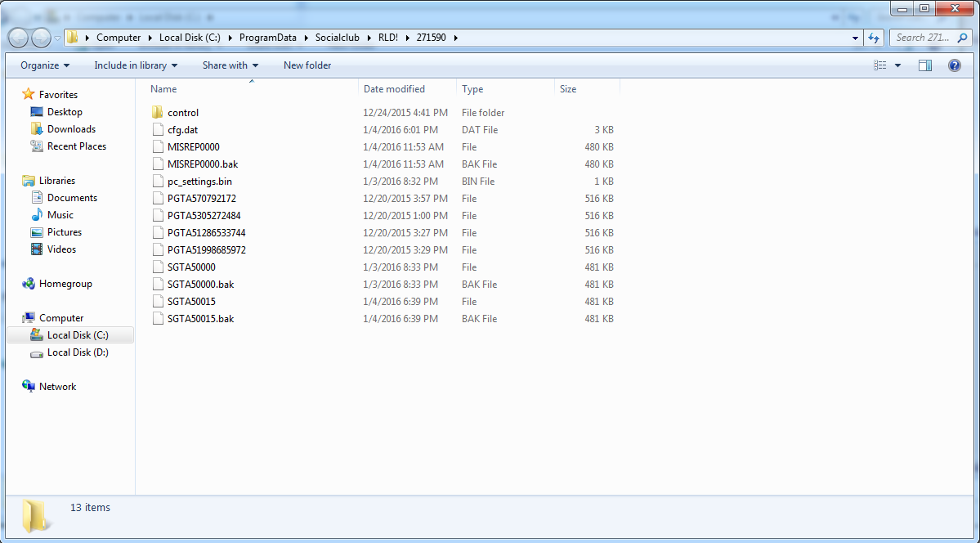Screen dimensions: 980x543
Task: Select Local Disk (C:) in address breadcrumb
Action: click(x=190, y=38)
